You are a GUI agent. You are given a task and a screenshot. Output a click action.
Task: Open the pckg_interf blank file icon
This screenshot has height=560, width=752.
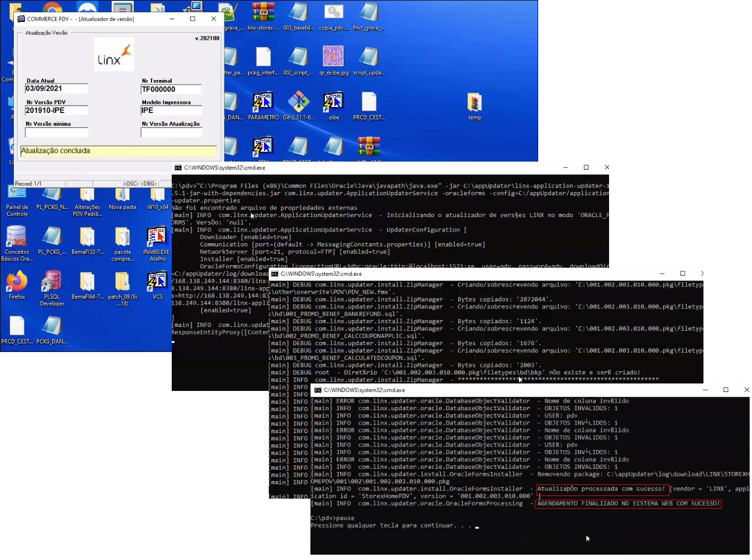click(263, 61)
